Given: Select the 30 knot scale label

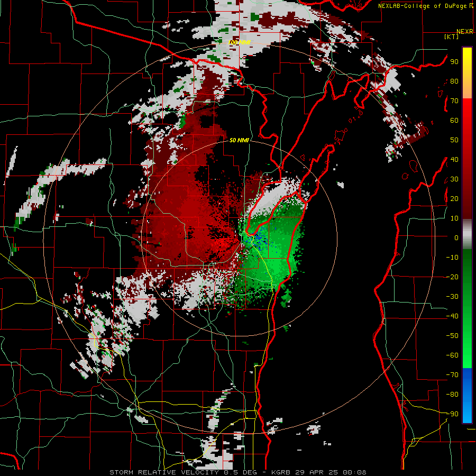Looking at the screenshot, I should (454, 179).
